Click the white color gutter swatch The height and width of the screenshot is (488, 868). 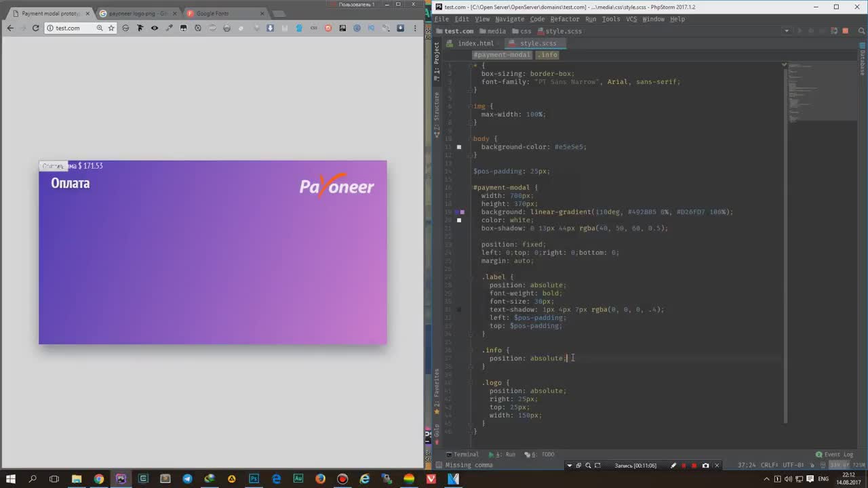pos(459,220)
